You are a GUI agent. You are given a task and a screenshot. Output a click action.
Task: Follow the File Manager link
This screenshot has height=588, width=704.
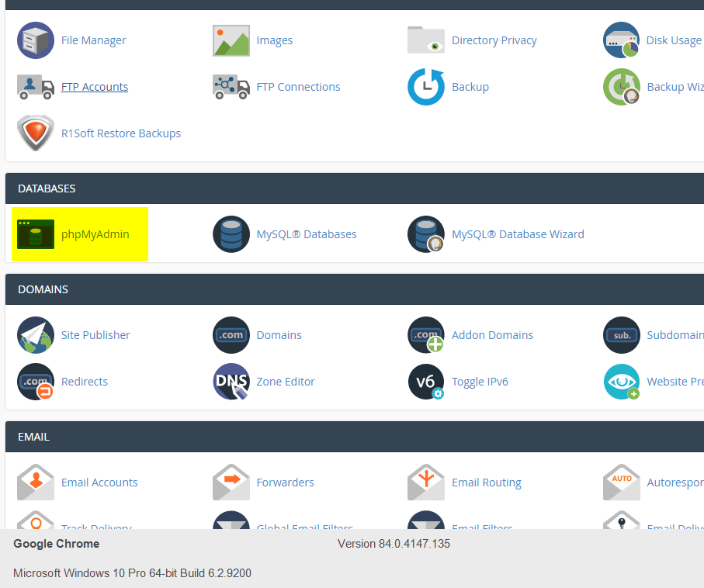[93, 40]
